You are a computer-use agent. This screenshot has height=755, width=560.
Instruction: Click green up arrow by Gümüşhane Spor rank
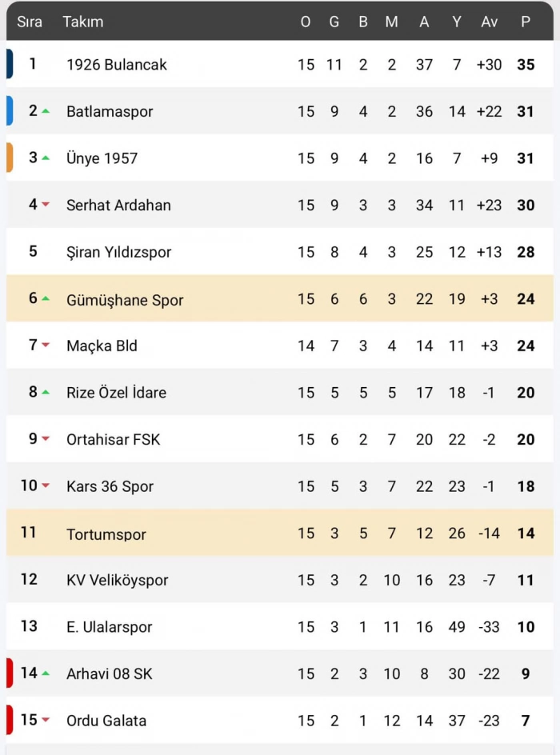click(x=46, y=298)
